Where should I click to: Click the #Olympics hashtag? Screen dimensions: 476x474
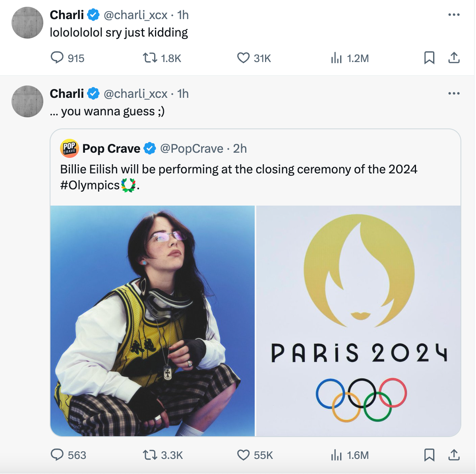pos(90,185)
